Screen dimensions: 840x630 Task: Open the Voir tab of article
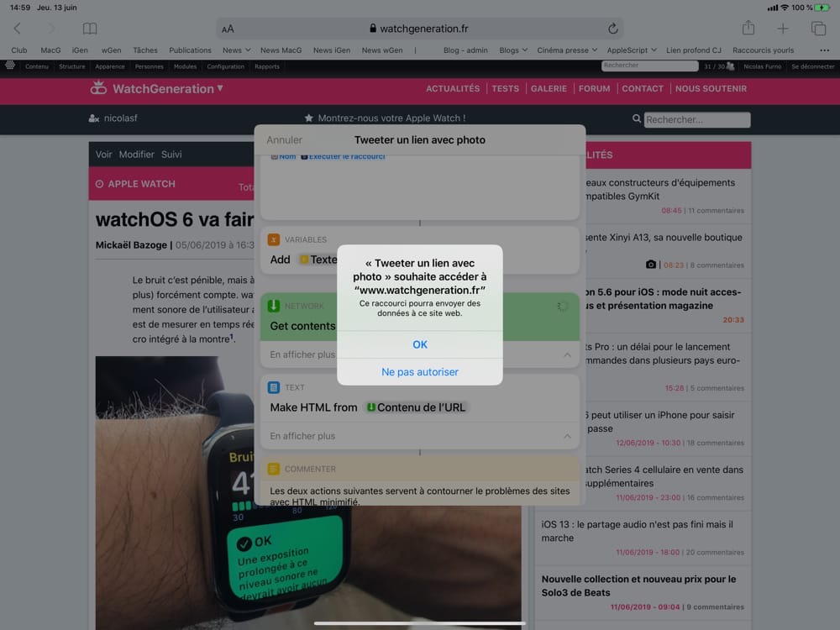coord(103,155)
